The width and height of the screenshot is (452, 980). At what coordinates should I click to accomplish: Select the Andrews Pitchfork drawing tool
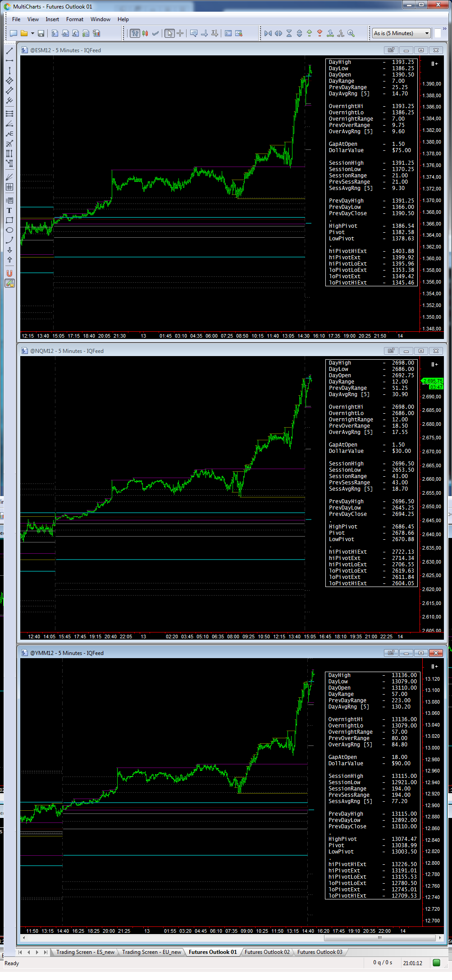coord(9,100)
